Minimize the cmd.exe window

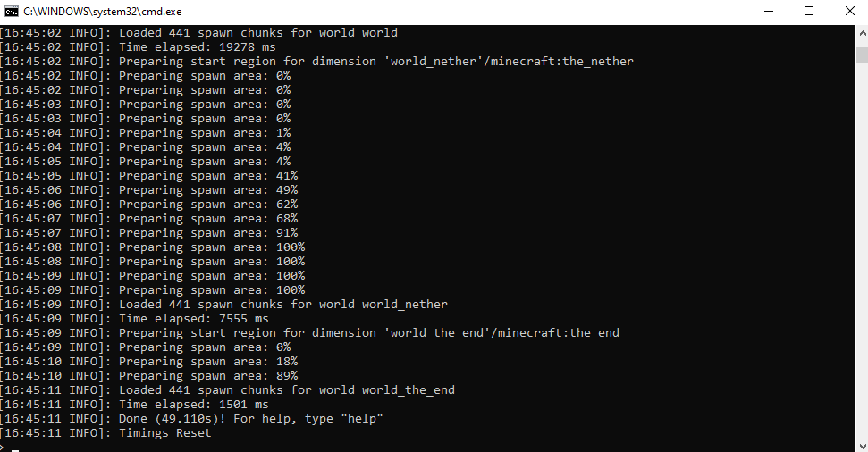pos(769,11)
